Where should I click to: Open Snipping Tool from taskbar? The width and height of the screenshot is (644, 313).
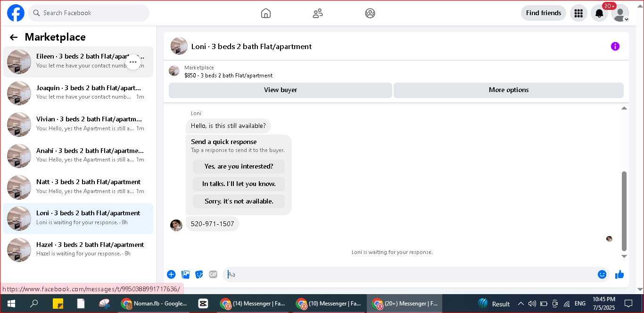(104, 304)
